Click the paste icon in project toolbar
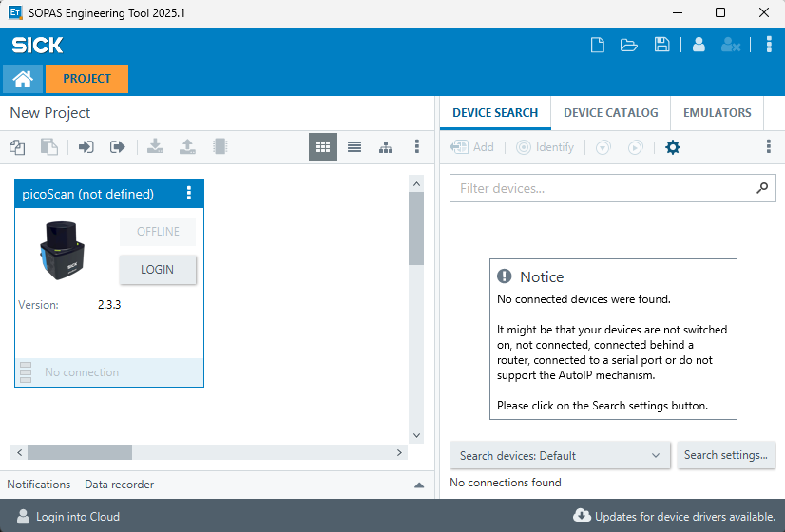 click(49, 147)
